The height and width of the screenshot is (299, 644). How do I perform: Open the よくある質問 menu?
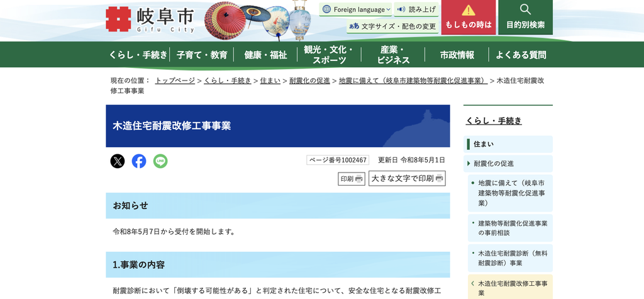pyautogui.click(x=521, y=55)
